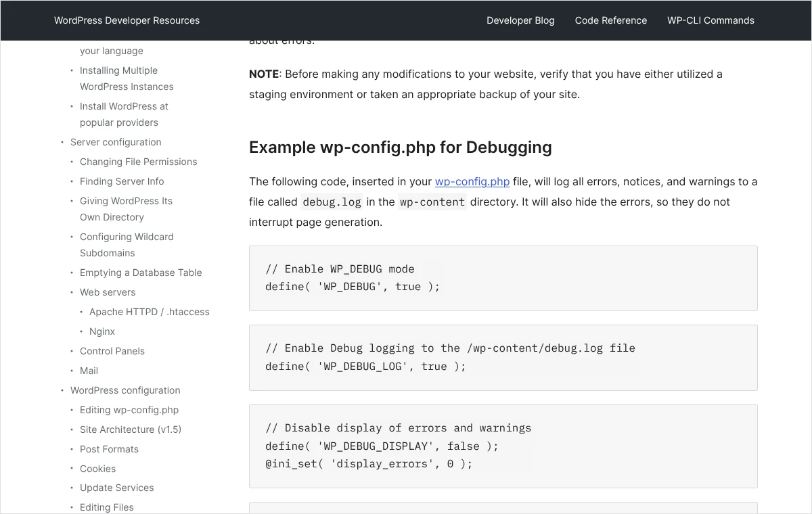
Task: Open Finding Server Info page
Action: coord(122,181)
